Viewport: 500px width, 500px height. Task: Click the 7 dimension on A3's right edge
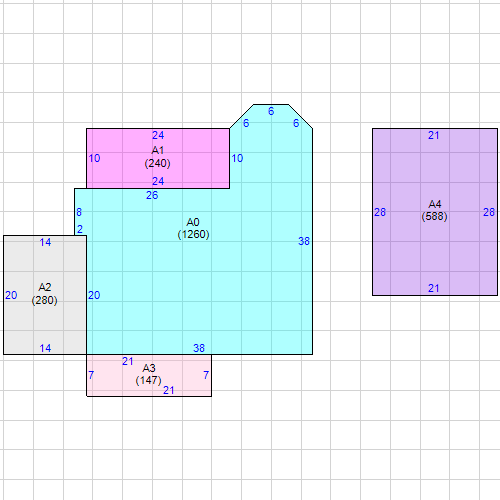[x=206, y=375]
